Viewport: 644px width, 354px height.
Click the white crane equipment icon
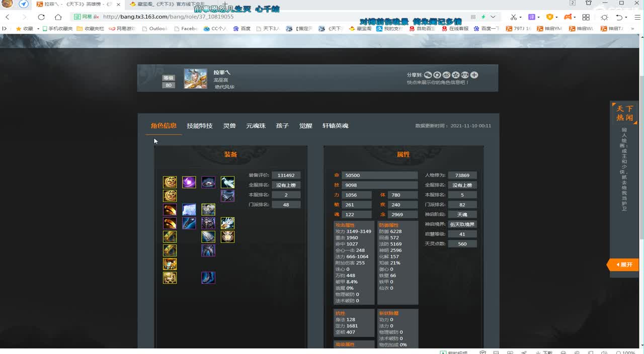[x=227, y=182]
